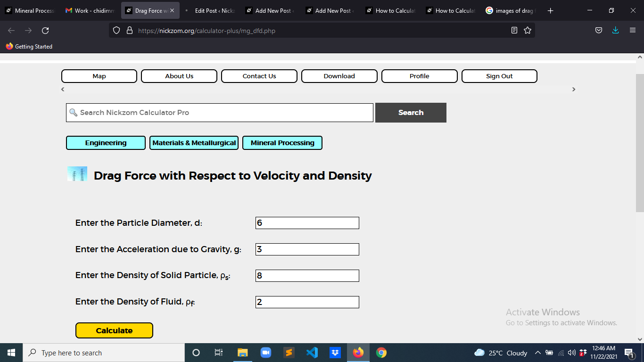Click the Acceleration due to Gravity field

(307, 249)
